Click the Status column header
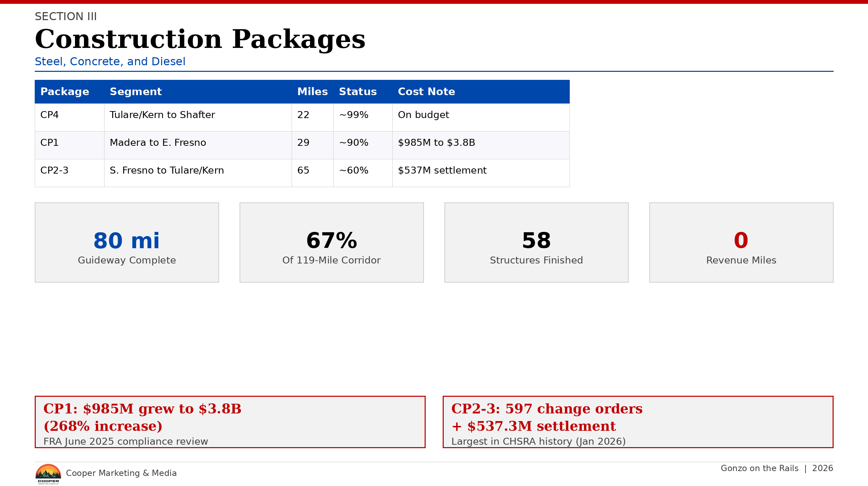 pos(358,92)
